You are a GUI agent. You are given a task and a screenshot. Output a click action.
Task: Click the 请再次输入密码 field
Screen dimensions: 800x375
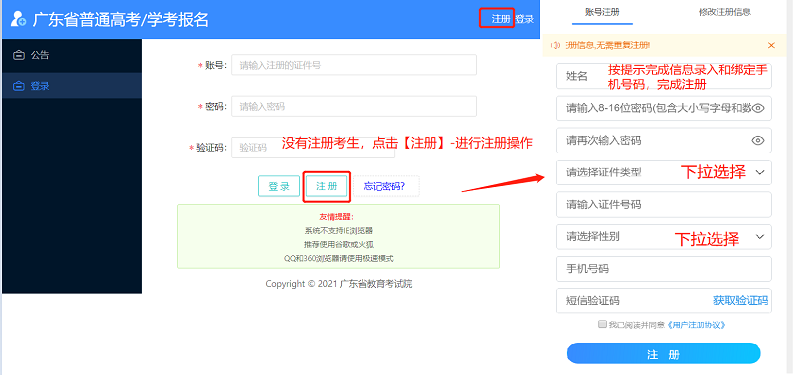[x=664, y=140]
